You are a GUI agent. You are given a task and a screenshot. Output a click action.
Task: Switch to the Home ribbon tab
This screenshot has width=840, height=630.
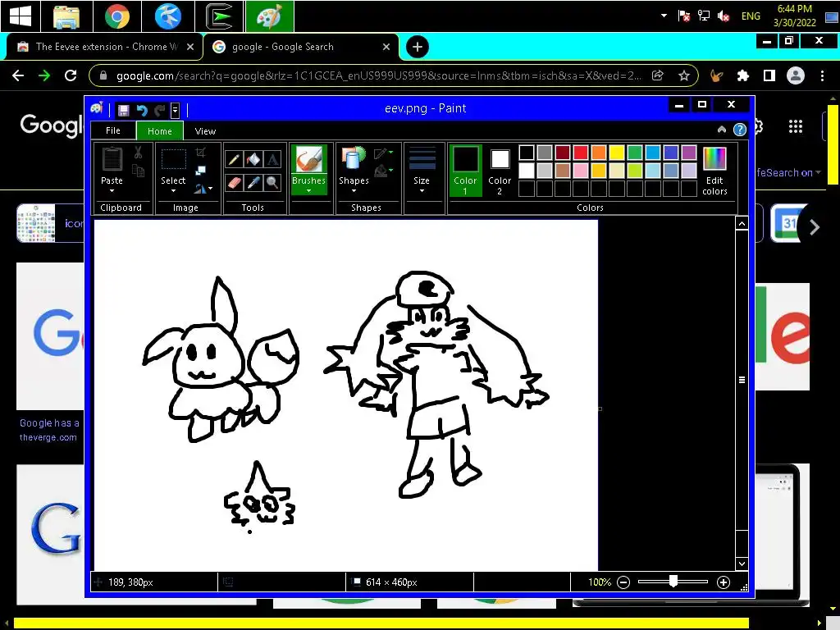(160, 131)
